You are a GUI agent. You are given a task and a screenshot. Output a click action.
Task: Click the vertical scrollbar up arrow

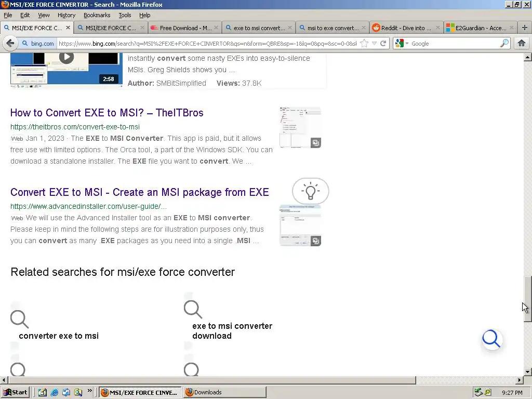pos(528,57)
